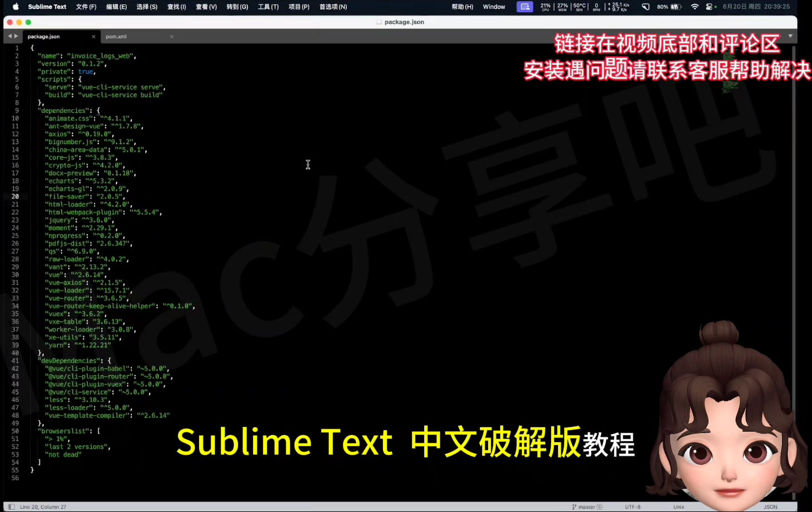Image resolution: width=812 pixels, height=512 pixels.
Task: Click the "not dead" line
Action: click(x=63, y=454)
